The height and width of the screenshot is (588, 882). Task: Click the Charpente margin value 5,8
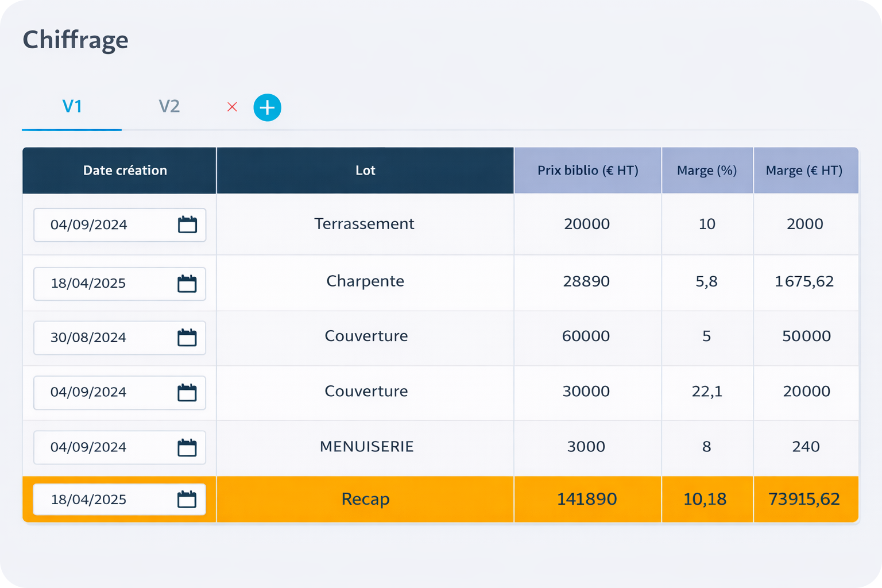[707, 281]
